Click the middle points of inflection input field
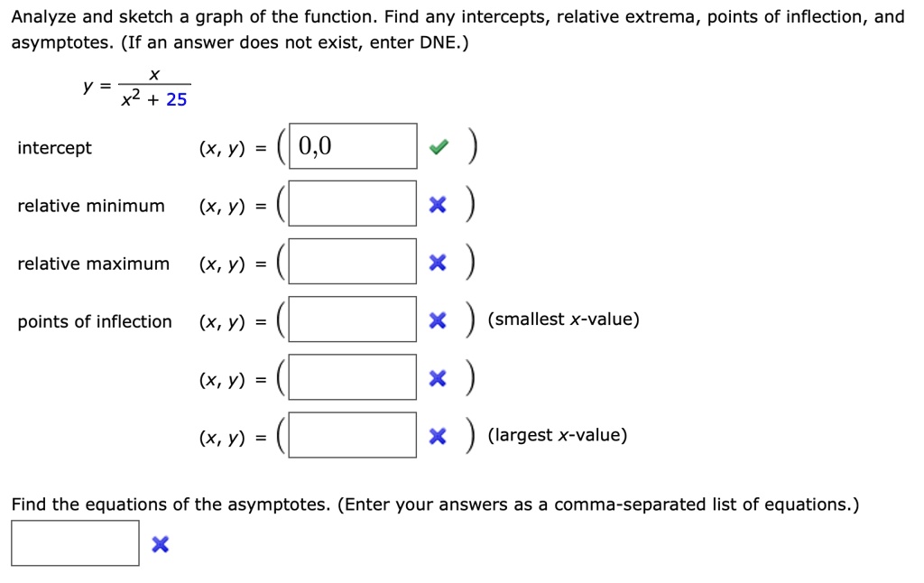The height and width of the screenshot is (583, 924). coord(352,376)
